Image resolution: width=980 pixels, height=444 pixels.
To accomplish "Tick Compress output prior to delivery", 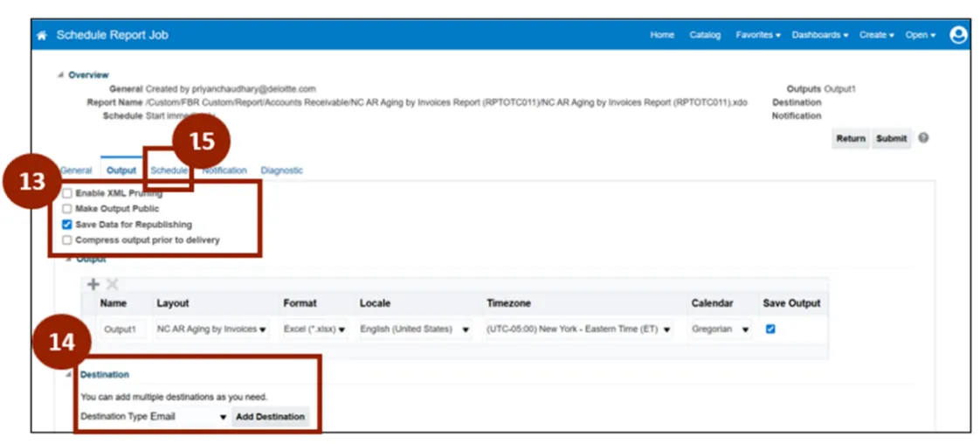I will point(67,240).
